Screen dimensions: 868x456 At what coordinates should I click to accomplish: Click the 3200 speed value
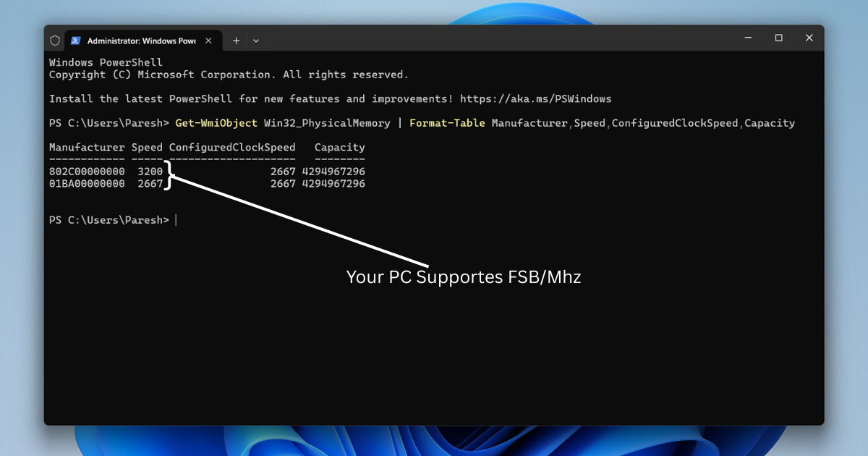150,172
